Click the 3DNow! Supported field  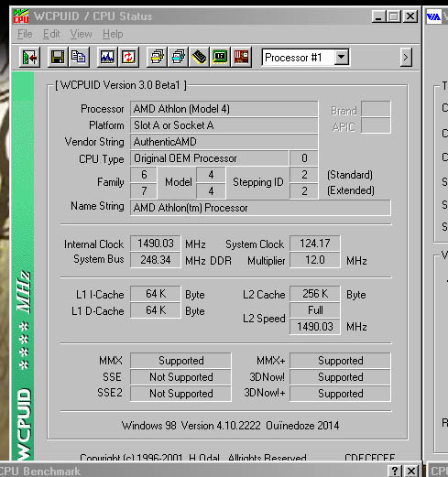coord(340,377)
